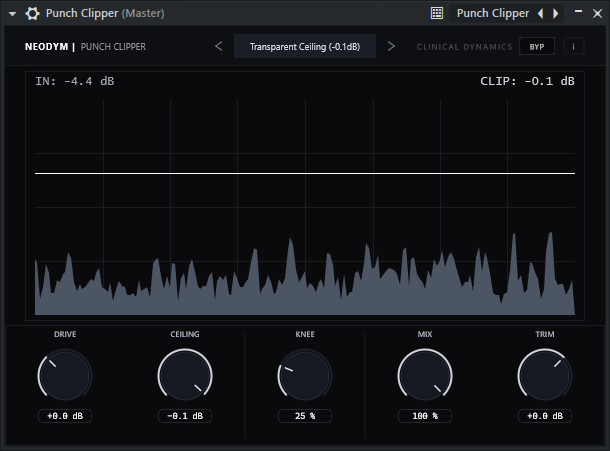Click the DRIVE label
The height and width of the screenshot is (451, 610).
(65, 334)
